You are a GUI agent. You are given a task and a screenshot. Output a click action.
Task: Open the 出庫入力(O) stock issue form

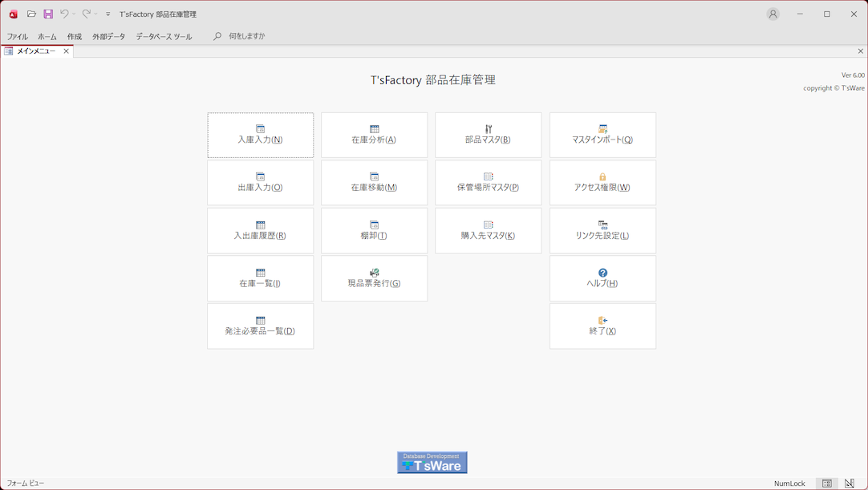(x=260, y=183)
